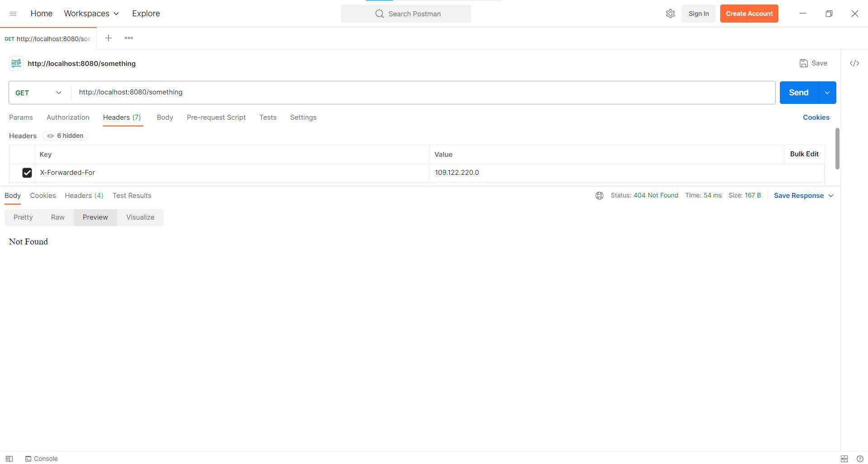
Task: Click the Send button
Action: point(799,93)
